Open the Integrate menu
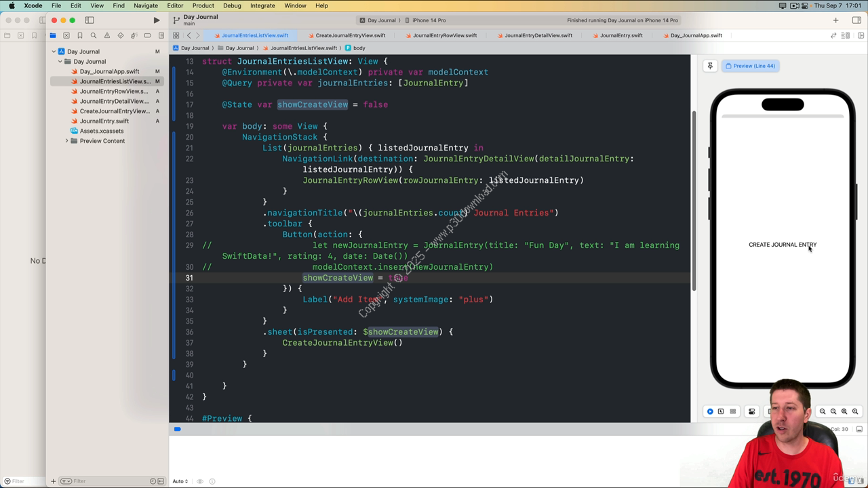The image size is (868, 488). 262,5
